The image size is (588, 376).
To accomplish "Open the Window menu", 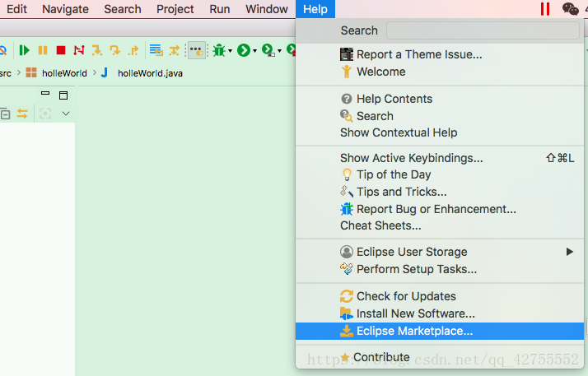I will (267, 9).
